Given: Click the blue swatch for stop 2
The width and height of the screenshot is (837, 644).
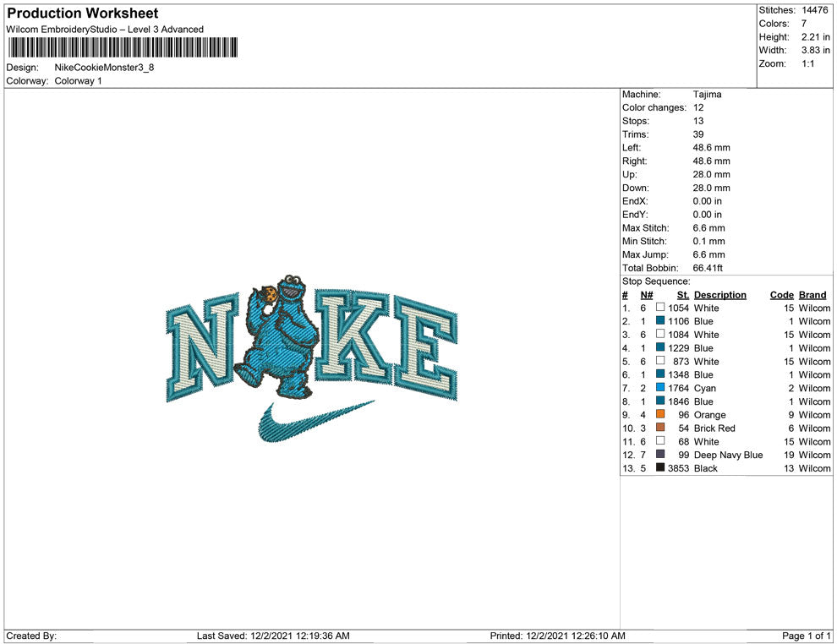Looking at the screenshot, I should 660,320.
